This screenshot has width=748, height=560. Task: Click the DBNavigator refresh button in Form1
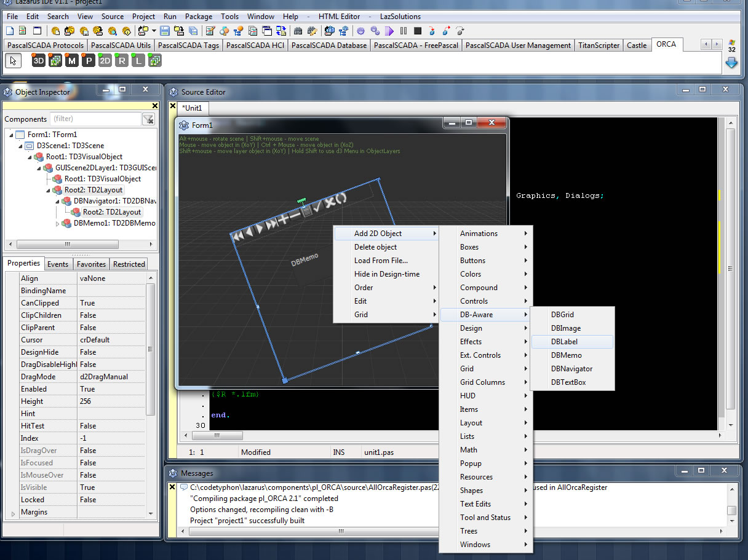pyautogui.click(x=341, y=198)
